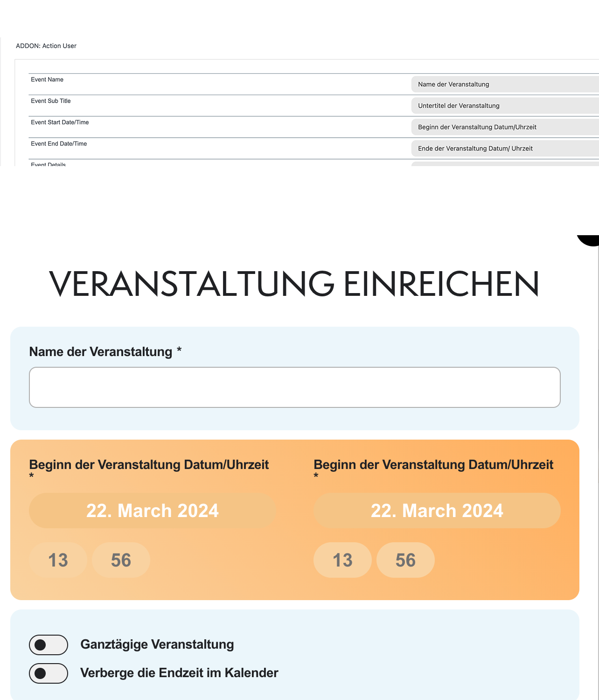
Task: Toggle the Ganztägige Veranstaltung switch
Action: [49, 645]
